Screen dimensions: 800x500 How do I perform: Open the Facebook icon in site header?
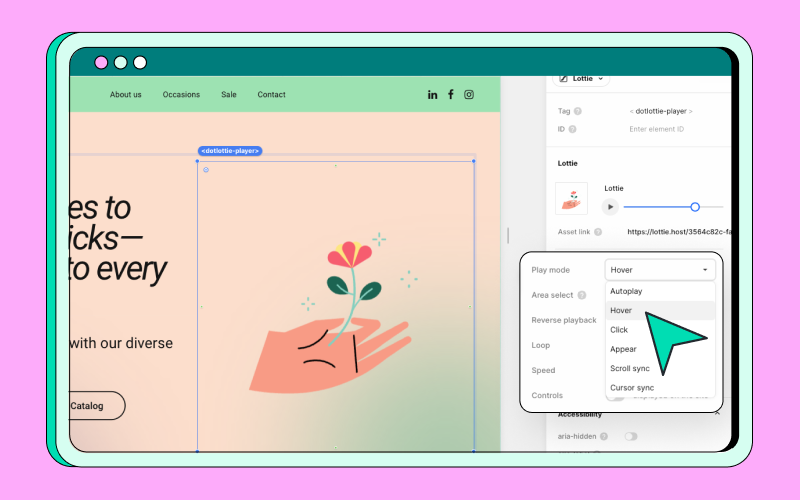[451, 94]
